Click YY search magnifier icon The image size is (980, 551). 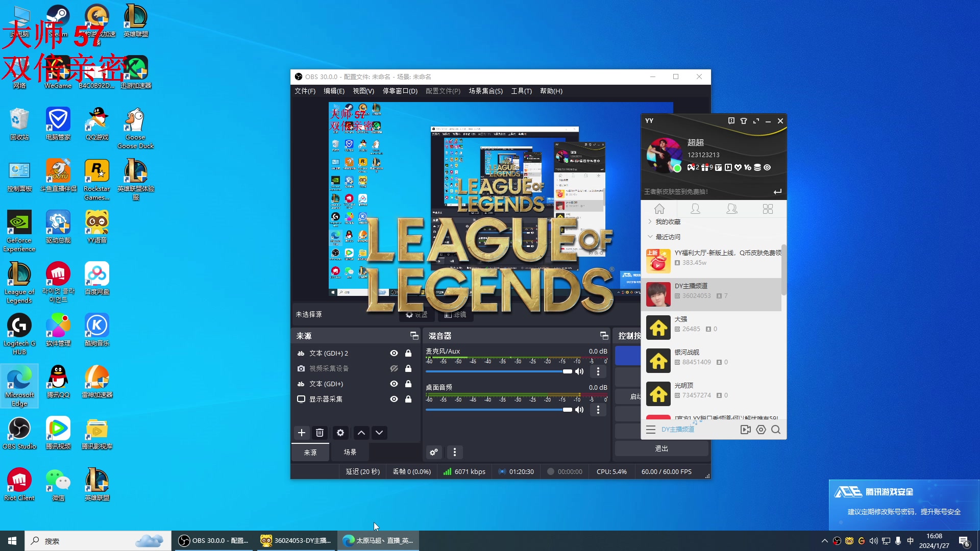click(776, 430)
